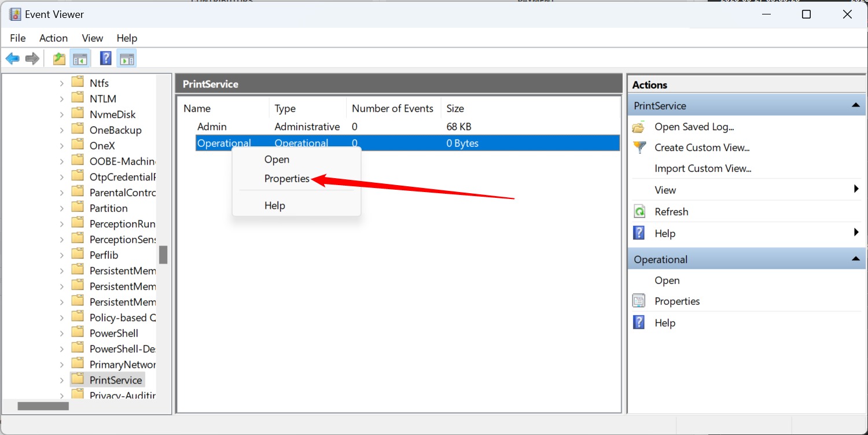The image size is (868, 435).
Task: Expand the PowerShell tree node
Action: (62, 333)
